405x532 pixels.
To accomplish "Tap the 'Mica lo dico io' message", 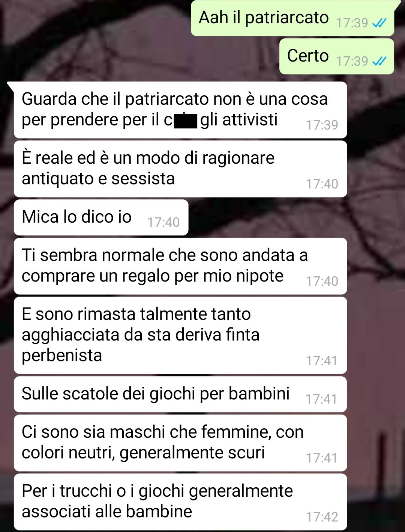I will 101,217.
